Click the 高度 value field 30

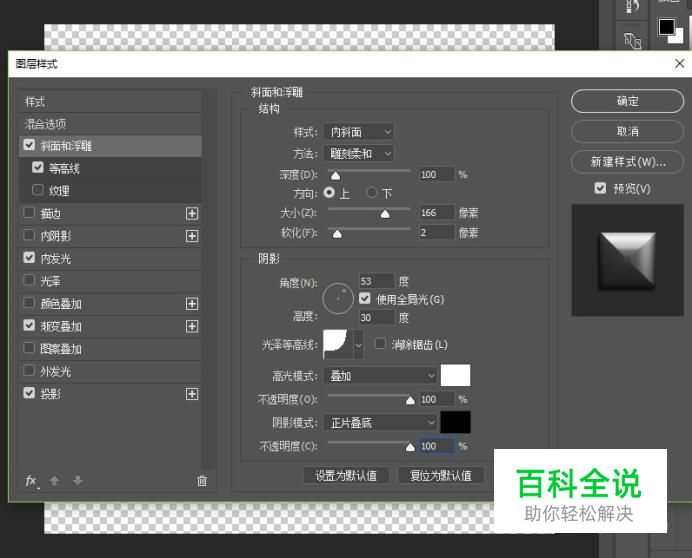point(376,317)
